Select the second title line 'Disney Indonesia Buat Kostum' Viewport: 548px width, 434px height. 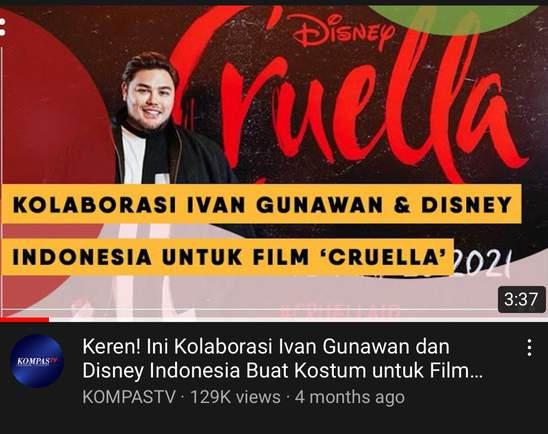click(x=224, y=371)
